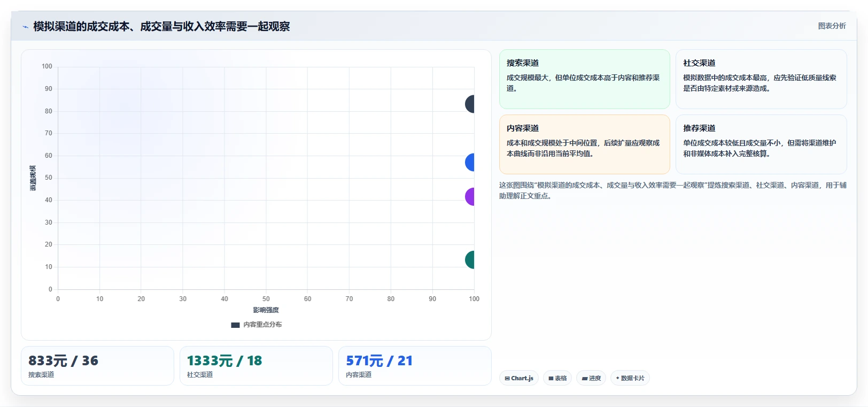Click the panel title 模拟渠道的成交成本
This screenshot has height=407, width=868.
pos(161,27)
